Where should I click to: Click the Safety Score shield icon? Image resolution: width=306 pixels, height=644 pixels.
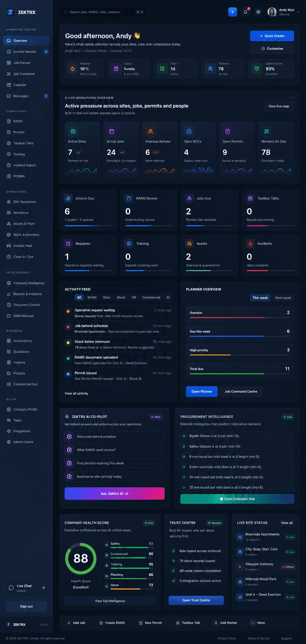[257, 69]
